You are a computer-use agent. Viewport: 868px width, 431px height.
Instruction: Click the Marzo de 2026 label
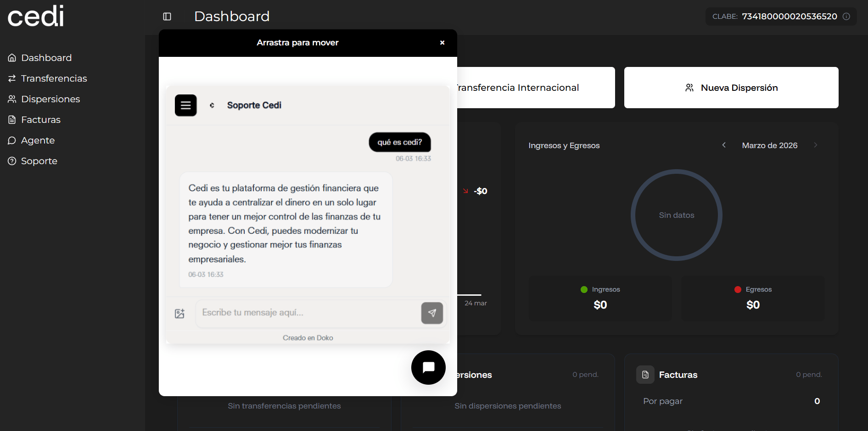point(770,145)
